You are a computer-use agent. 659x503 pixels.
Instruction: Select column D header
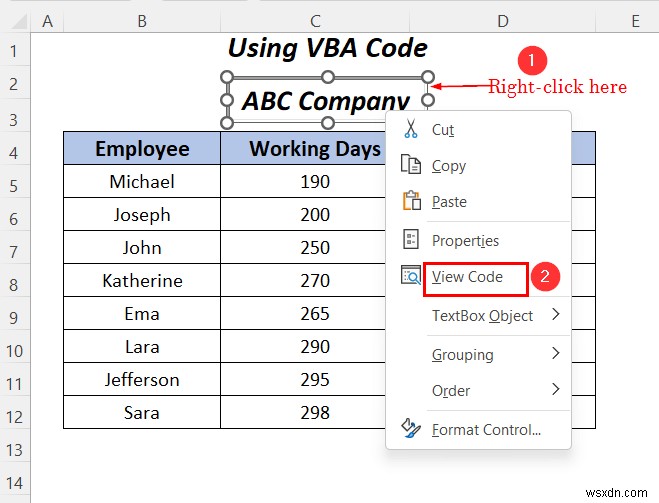click(x=503, y=21)
